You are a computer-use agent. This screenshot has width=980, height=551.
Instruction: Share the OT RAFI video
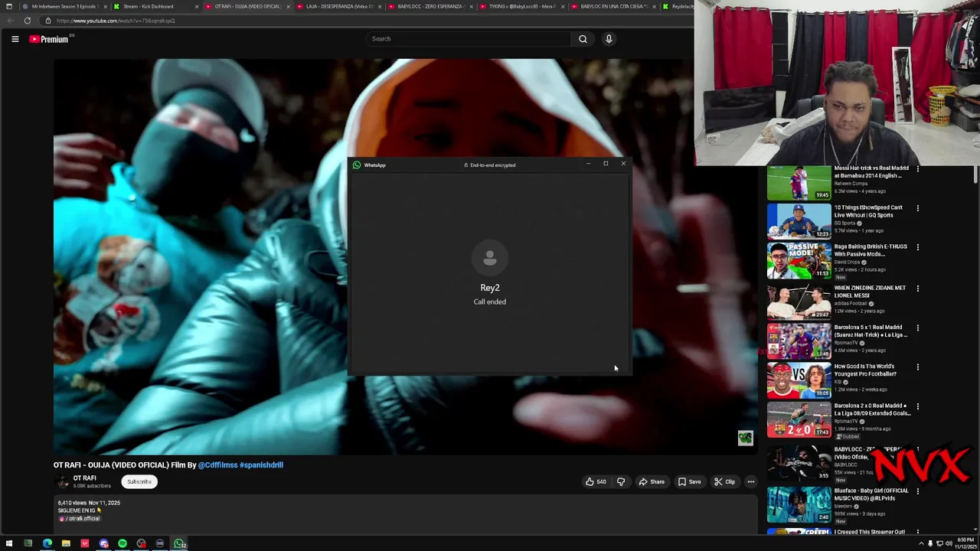(652, 482)
